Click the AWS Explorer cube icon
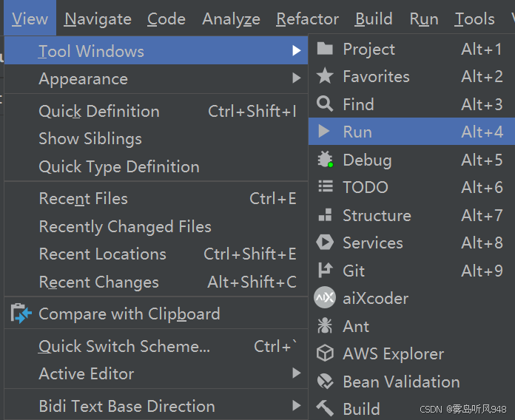 tap(325, 354)
